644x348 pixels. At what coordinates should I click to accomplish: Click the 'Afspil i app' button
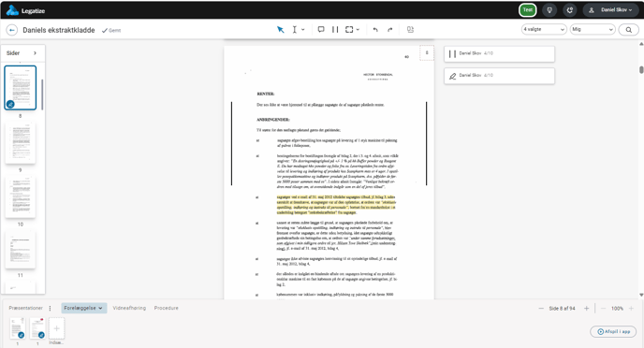coord(613,331)
